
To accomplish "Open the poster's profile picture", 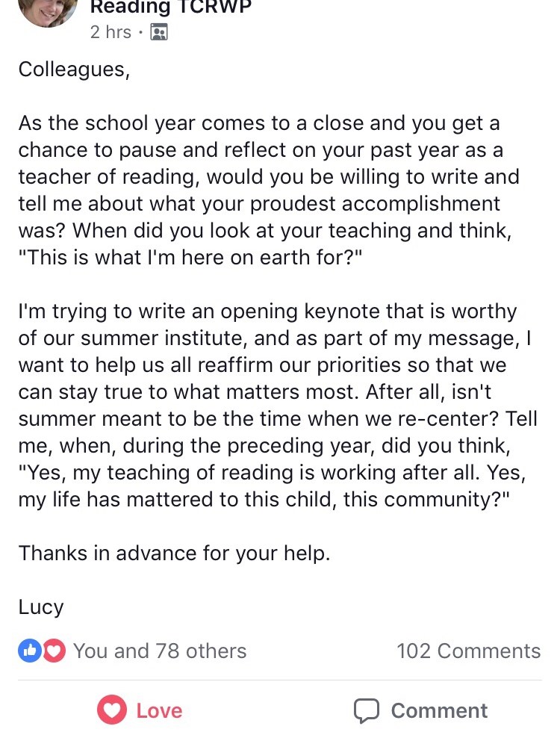I will pyautogui.click(x=47, y=11).
